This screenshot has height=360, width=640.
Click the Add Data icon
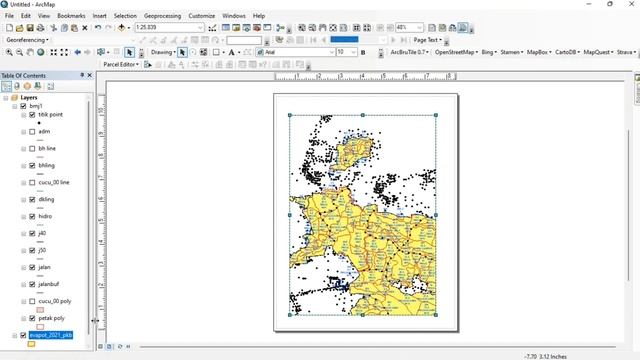122,28
